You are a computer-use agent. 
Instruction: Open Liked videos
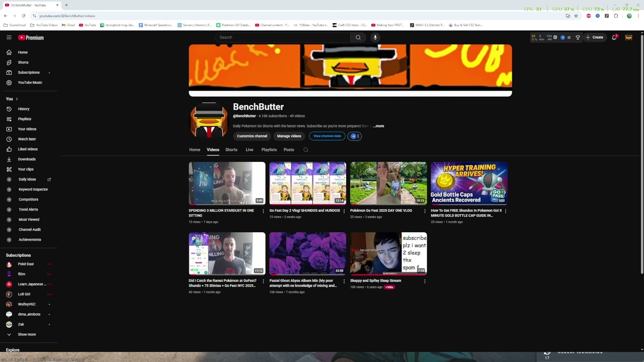(x=29, y=149)
